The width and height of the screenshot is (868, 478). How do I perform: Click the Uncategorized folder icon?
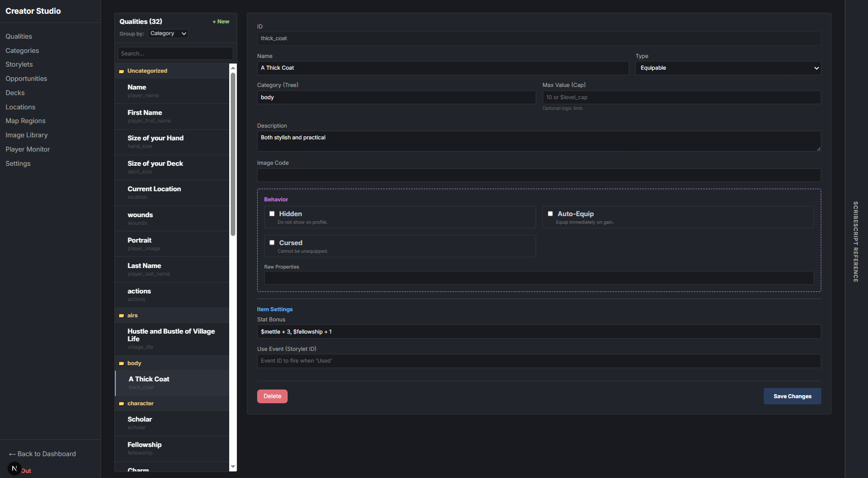(121, 71)
